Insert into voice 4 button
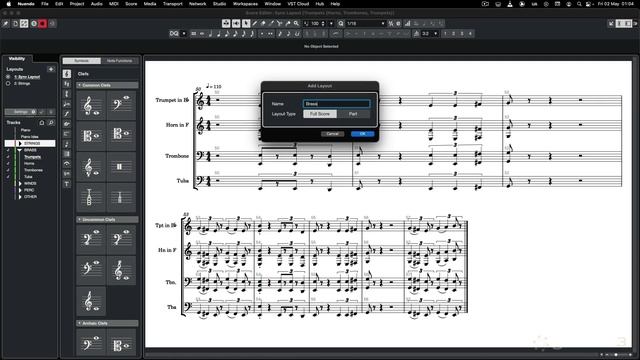Viewport: 640px width, 360px height. point(470,33)
